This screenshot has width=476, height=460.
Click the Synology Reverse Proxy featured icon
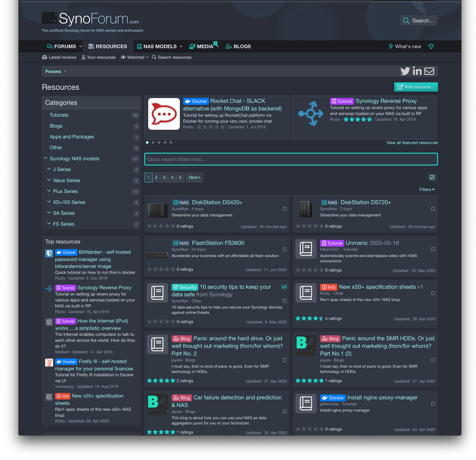click(311, 113)
